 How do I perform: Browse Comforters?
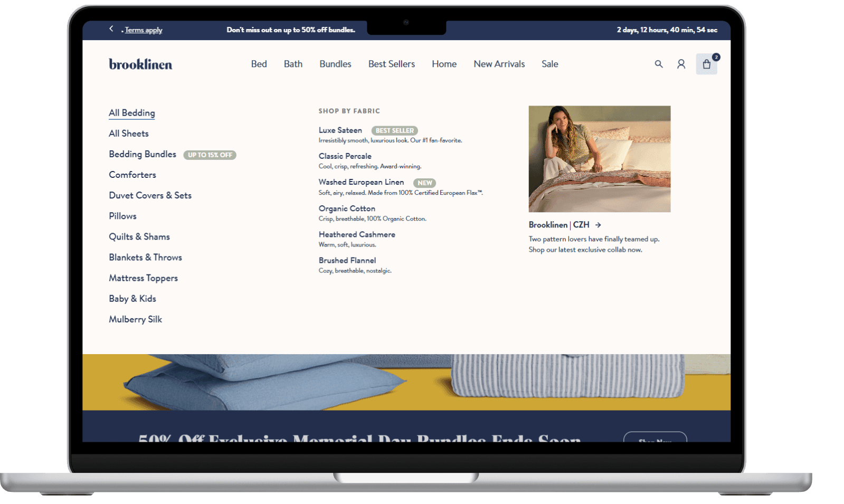(x=132, y=175)
